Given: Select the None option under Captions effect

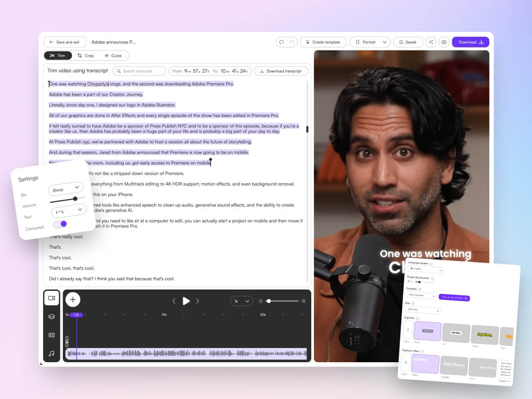Looking at the screenshot, I should tap(406, 363).
